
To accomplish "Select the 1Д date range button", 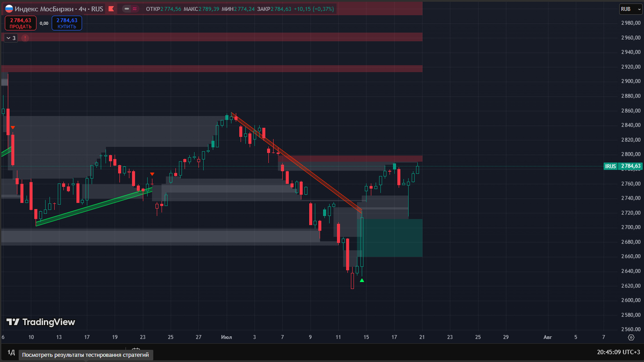I will (x=11, y=352).
